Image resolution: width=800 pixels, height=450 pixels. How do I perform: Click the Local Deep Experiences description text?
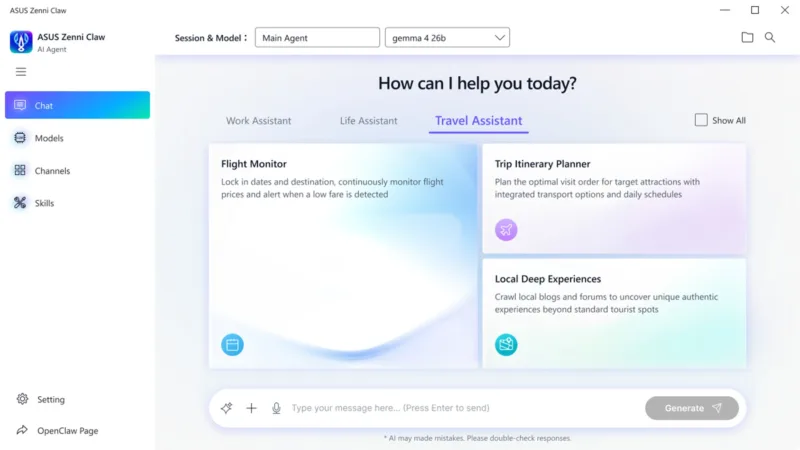coord(606,303)
